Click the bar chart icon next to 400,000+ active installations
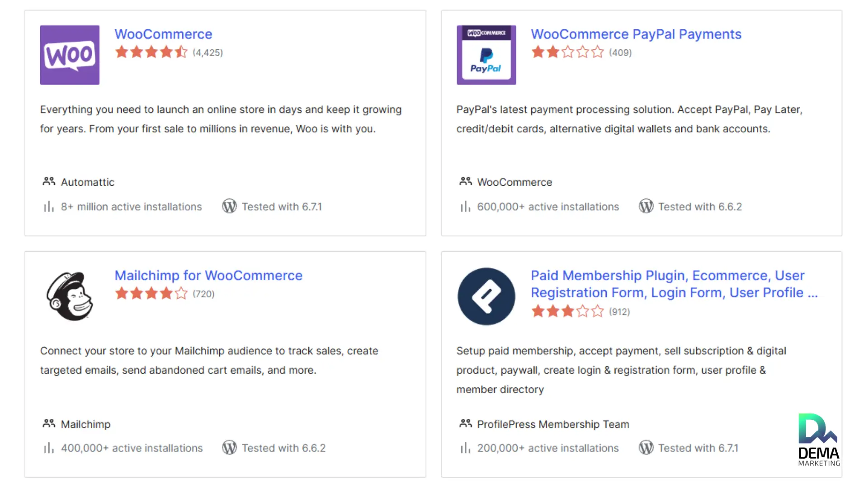This screenshot has height=488, width=868. [49, 448]
